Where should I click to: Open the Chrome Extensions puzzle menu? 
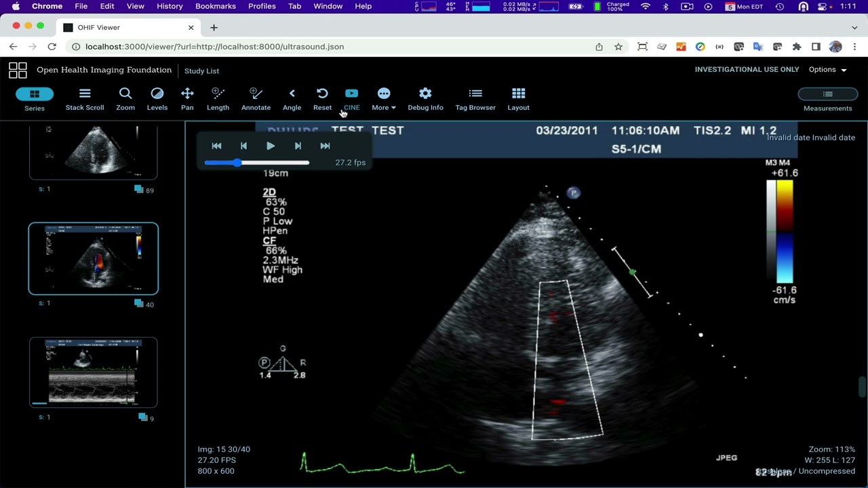pos(797,47)
